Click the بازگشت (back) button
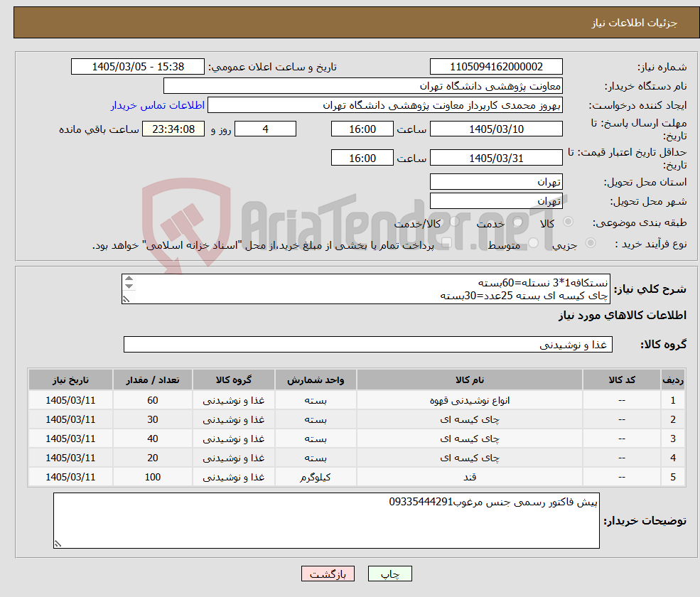700x597 pixels. coord(328,574)
